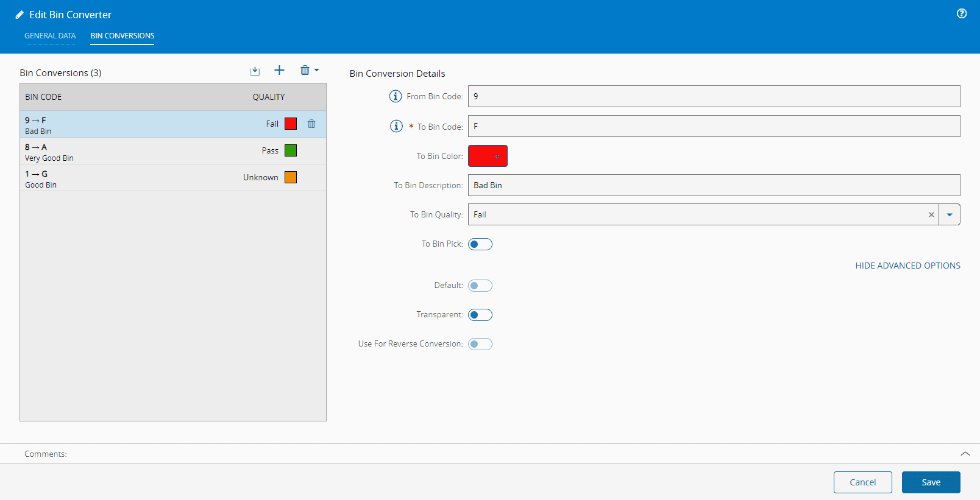Viewport: 980px width, 500px height.
Task: Toggle the Use For Reverse Conversion switch
Action: [480, 344]
